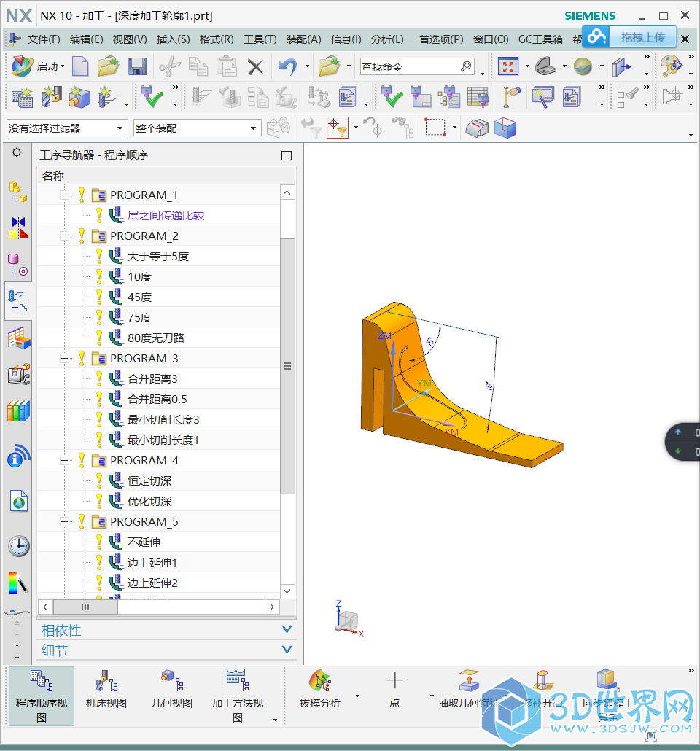Screen dimensions: 700x751
Task: Switch to 加工方法视图
Action: pyautogui.click(x=238, y=696)
